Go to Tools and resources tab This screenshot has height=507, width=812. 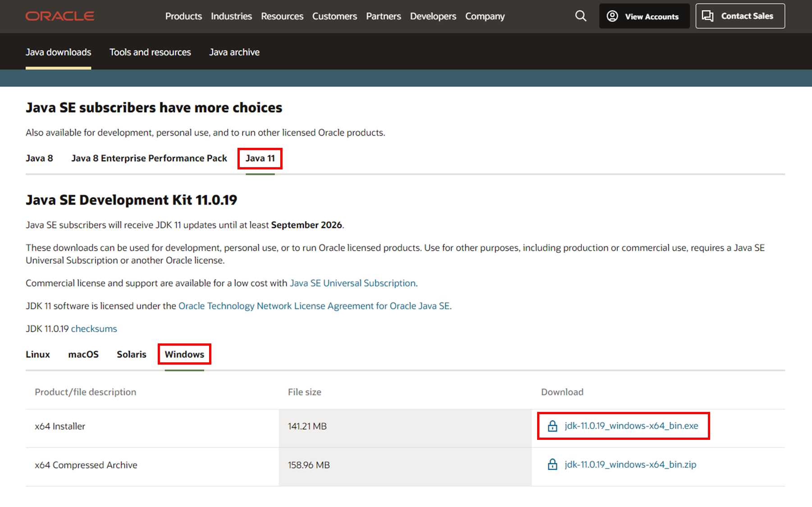tap(150, 52)
